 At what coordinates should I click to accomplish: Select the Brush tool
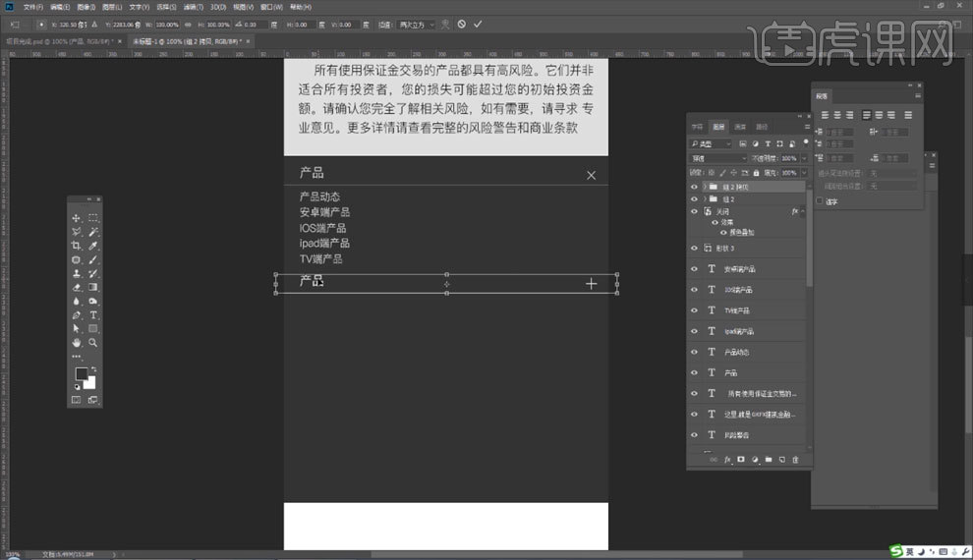[93, 259]
